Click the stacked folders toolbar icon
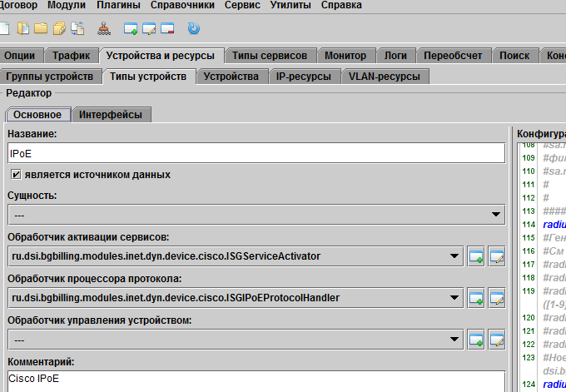566x392 pixels. click(x=59, y=28)
